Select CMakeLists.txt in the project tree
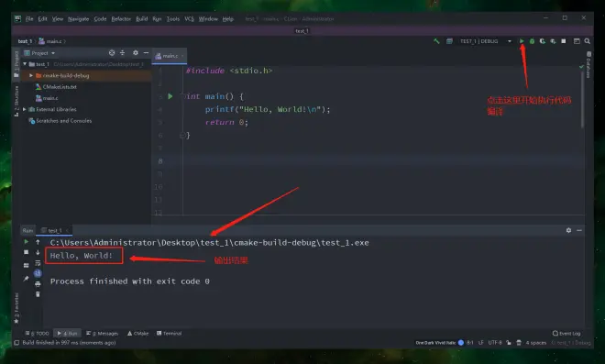Image resolution: width=605 pixels, height=364 pixels. [x=56, y=87]
